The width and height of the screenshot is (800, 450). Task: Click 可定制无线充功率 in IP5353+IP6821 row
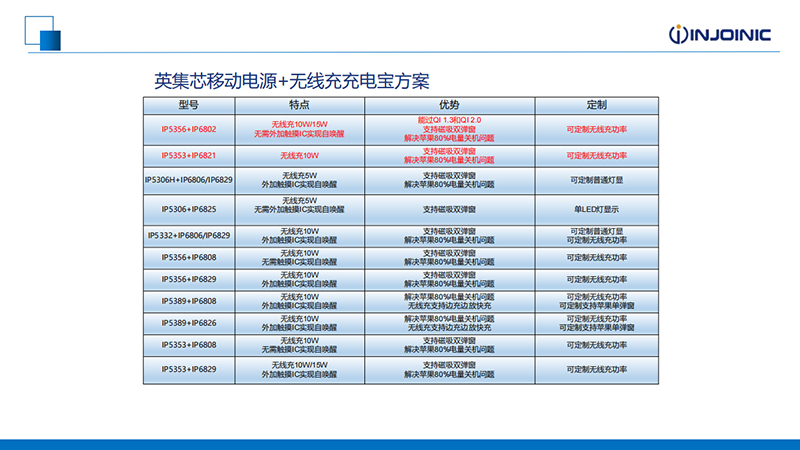coord(596,156)
